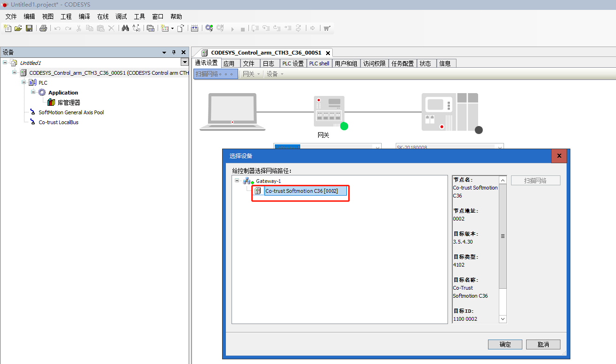Viewport: 616px width, 364px height.
Task: Open the 网关 dropdown in the editor toolbar
Action: pyautogui.click(x=252, y=74)
